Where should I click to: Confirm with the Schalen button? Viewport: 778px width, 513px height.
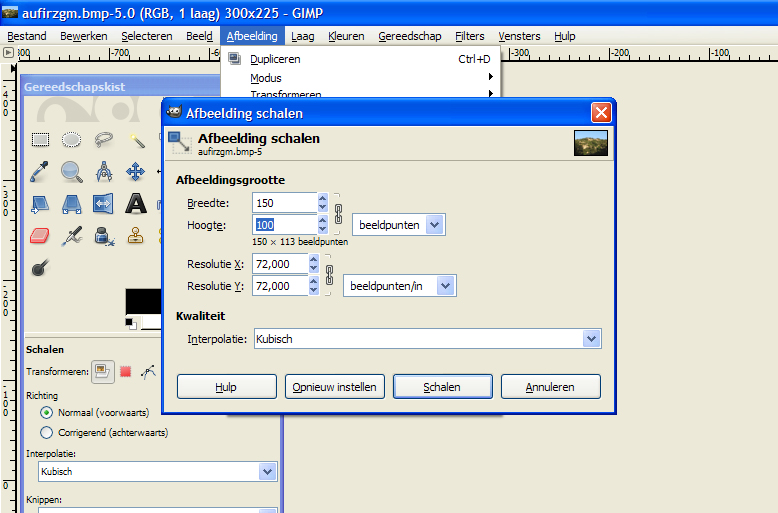click(443, 386)
